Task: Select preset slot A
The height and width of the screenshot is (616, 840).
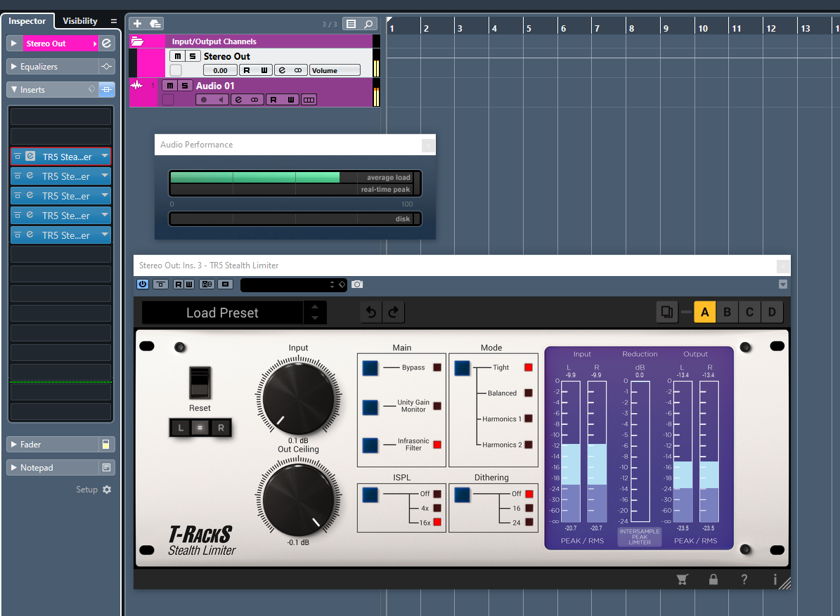Action: pyautogui.click(x=704, y=312)
